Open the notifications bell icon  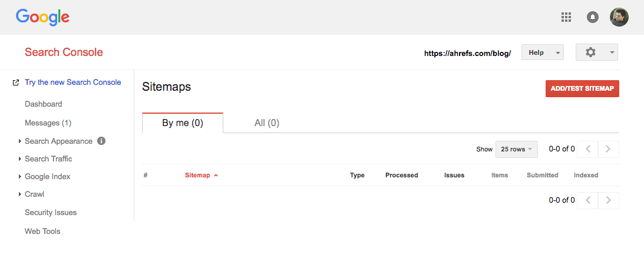[593, 17]
